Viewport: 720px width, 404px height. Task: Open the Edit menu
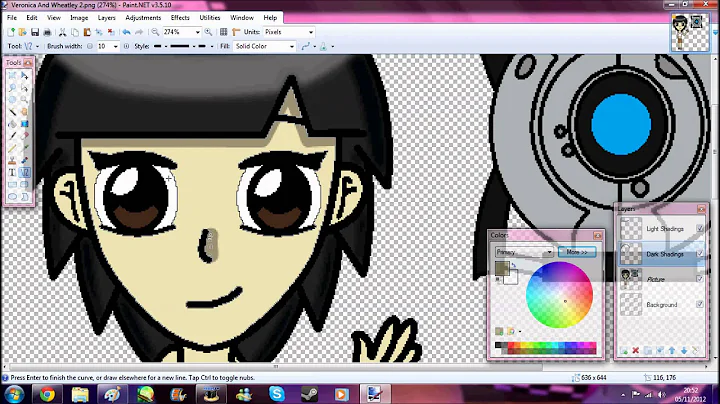32,17
